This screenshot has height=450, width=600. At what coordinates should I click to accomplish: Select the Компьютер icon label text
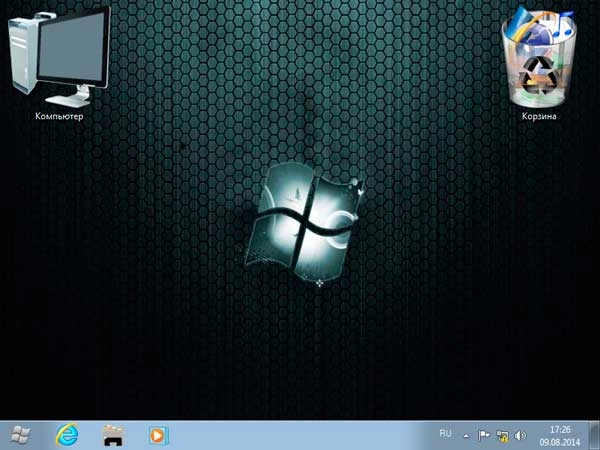[x=59, y=116]
